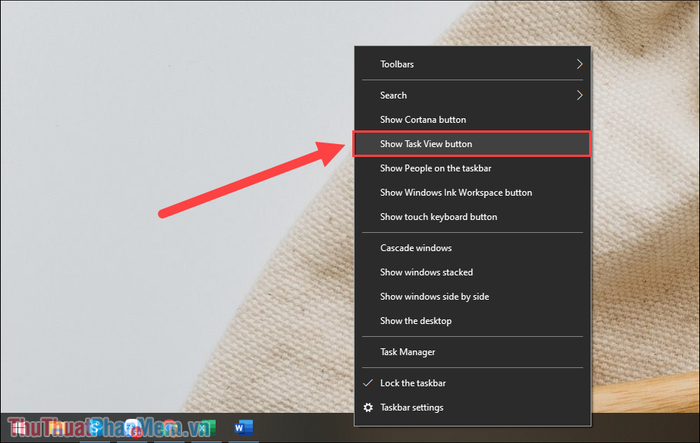Image resolution: width=700 pixels, height=443 pixels.
Task: Open Task Manager from the menu
Action: click(473, 352)
